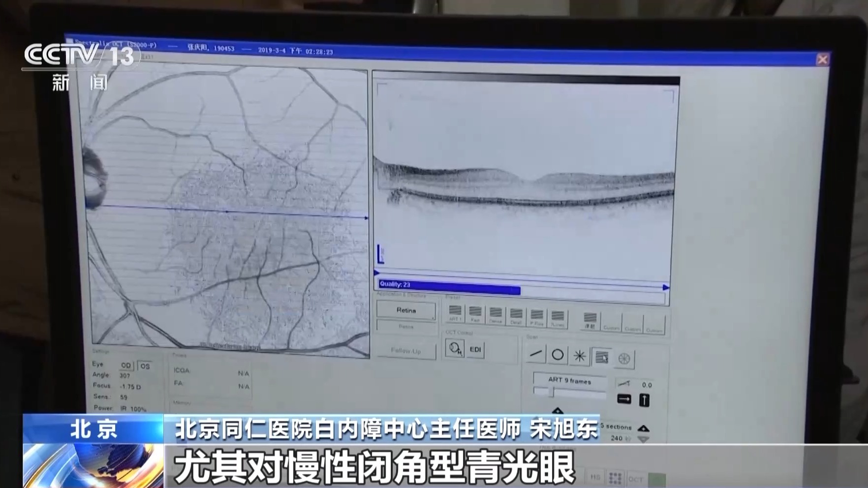Toggle EDI imaging mode
The image size is (868, 488).
[475, 349]
